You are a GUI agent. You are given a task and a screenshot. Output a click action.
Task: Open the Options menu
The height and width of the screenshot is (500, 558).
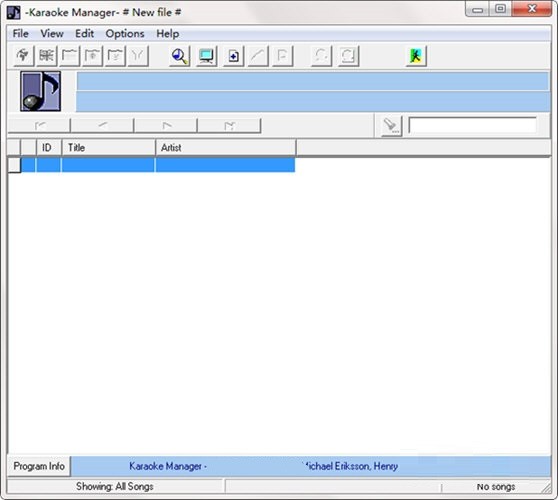(125, 34)
